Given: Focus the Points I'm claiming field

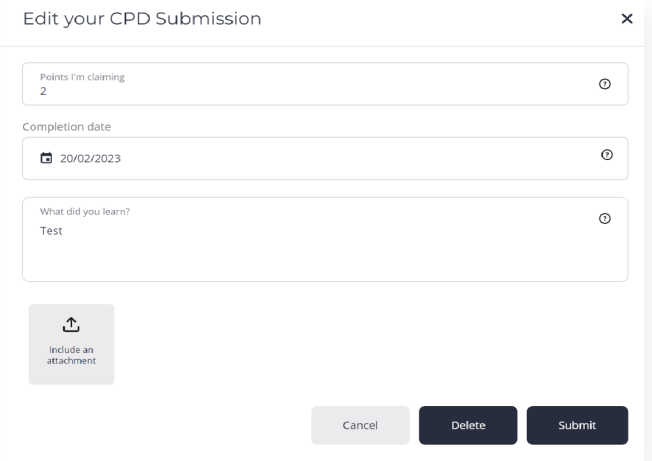Looking at the screenshot, I should 325,84.
